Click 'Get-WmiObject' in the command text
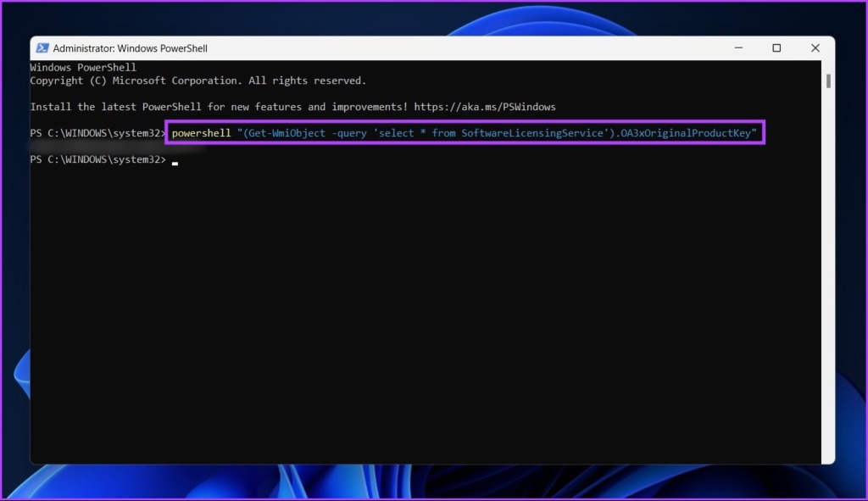The image size is (868, 501). pyautogui.click(x=287, y=133)
